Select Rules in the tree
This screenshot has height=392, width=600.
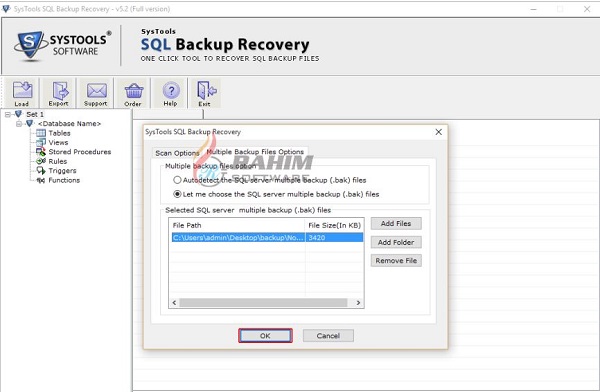coord(58,162)
